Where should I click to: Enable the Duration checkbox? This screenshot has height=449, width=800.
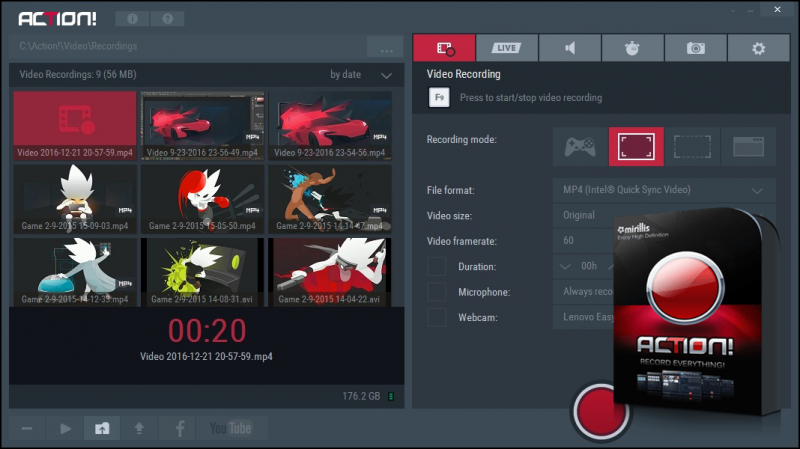pos(437,266)
